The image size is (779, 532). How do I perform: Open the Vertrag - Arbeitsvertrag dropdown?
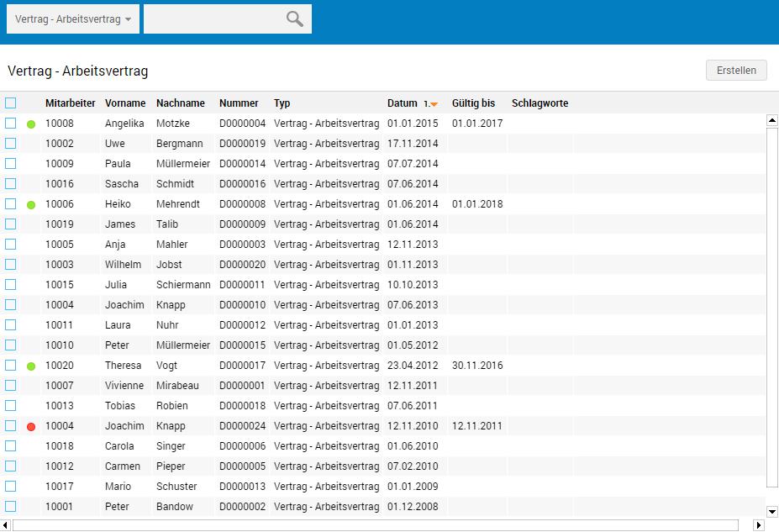coord(73,19)
